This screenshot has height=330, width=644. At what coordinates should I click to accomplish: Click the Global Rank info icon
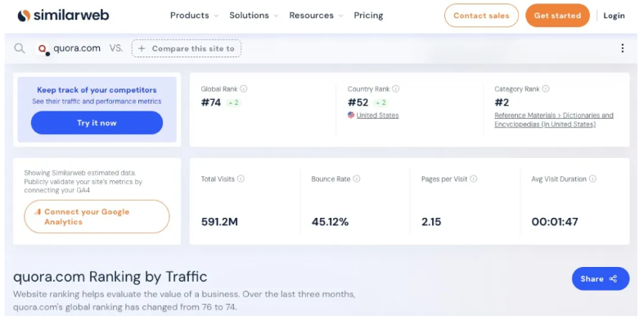244,88
